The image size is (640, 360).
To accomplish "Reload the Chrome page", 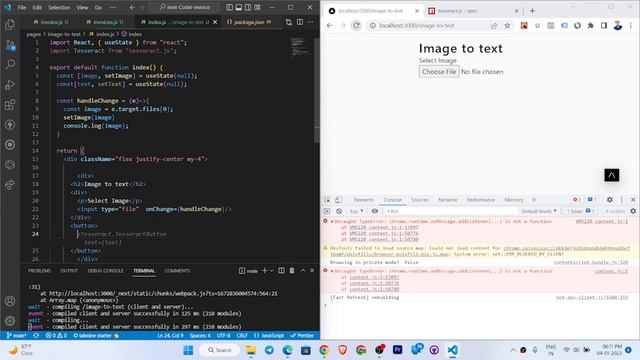I will (x=356, y=26).
